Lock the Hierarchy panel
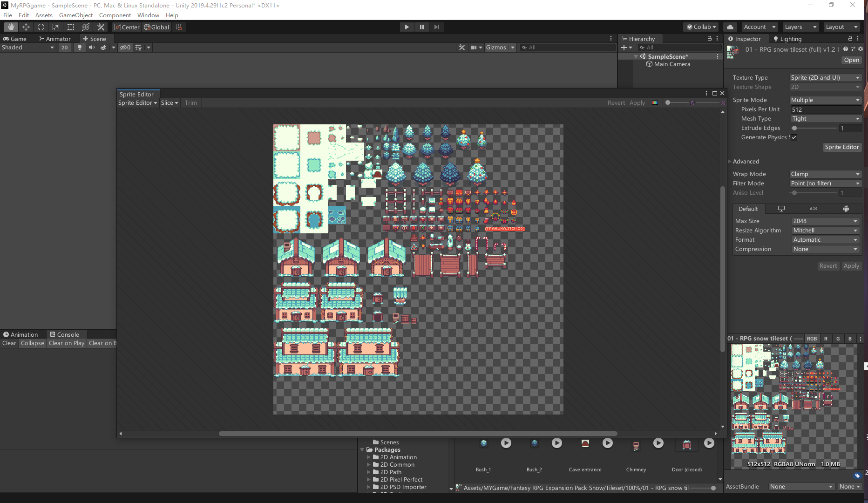This screenshot has width=868, height=503. [710, 39]
